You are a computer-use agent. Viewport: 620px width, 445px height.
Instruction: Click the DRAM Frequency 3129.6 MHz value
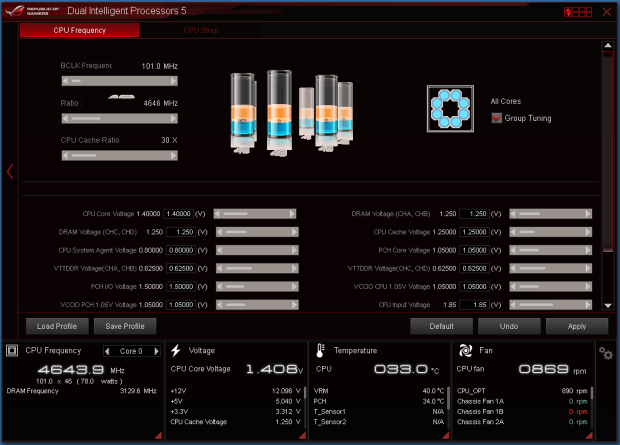pos(138,391)
